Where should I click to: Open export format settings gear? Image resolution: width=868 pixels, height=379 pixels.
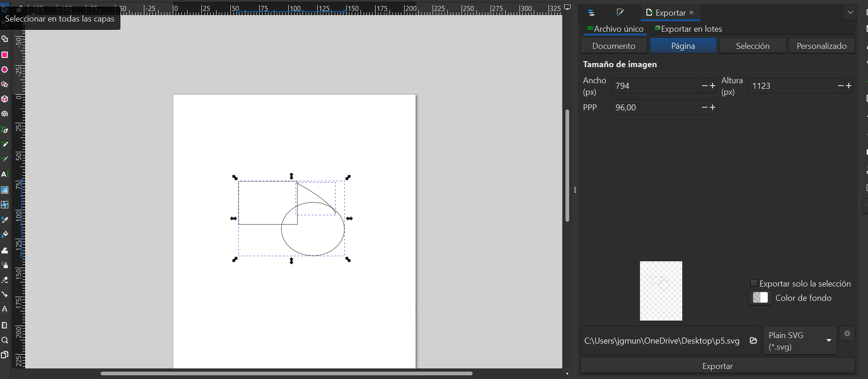point(847,333)
